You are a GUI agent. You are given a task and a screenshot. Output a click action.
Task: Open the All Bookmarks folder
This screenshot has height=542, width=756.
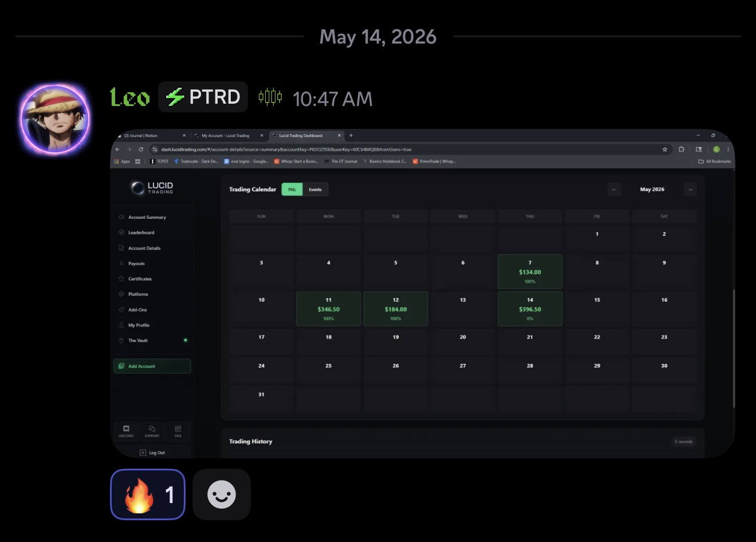tap(715, 162)
